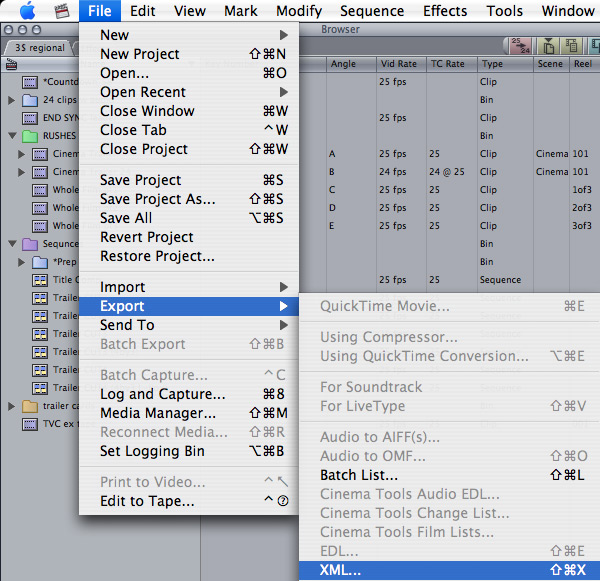Select the second Cinema clip icon under RUSHES
600x581 pixels.
point(40,172)
